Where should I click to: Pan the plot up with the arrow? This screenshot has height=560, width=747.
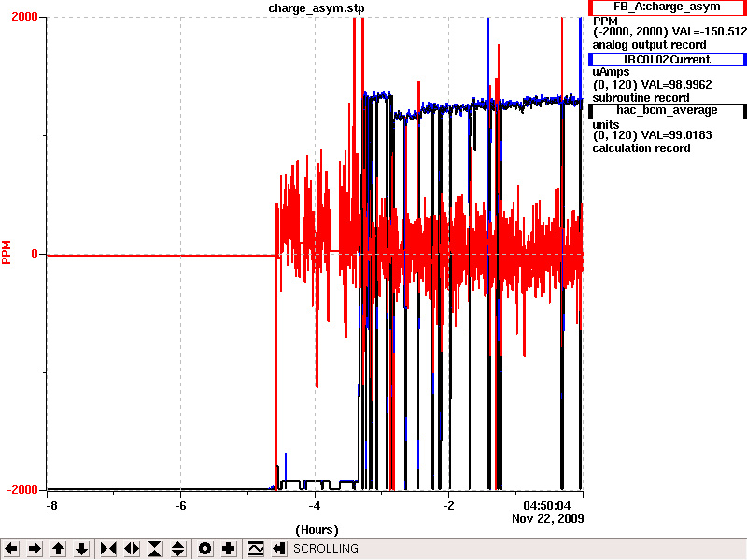point(58,549)
